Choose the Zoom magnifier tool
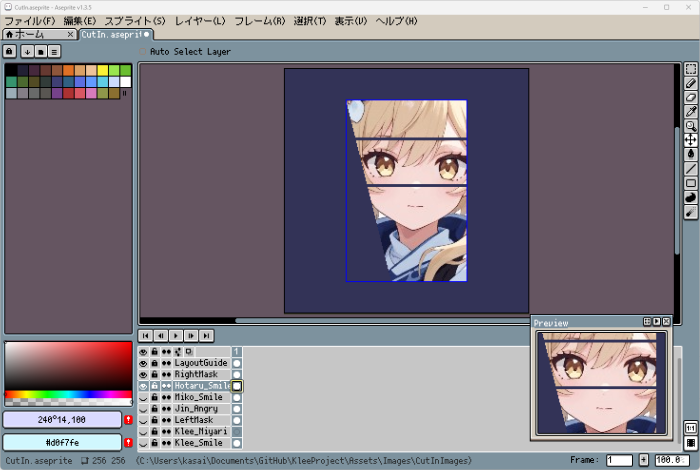This screenshot has height=470, width=700. point(690,126)
